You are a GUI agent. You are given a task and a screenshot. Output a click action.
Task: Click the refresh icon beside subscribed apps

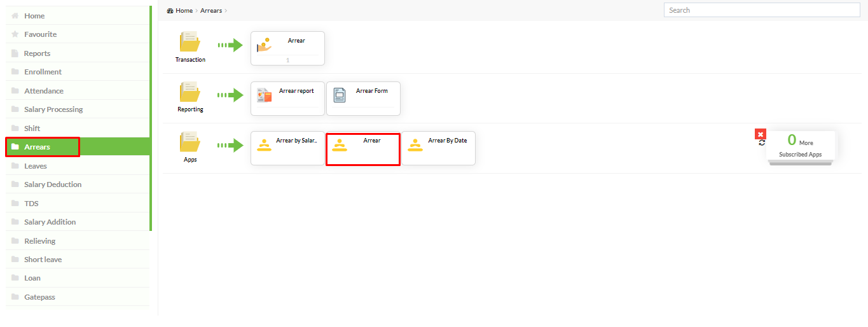(762, 143)
